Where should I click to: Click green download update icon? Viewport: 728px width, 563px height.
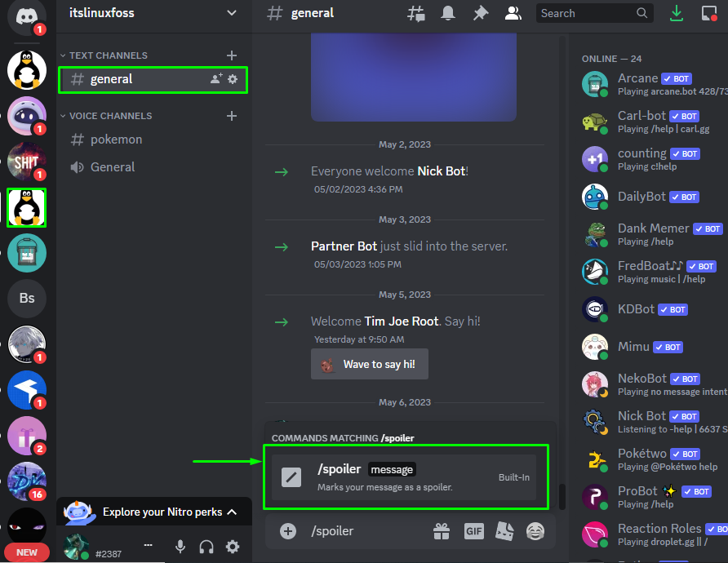coord(677,13)
